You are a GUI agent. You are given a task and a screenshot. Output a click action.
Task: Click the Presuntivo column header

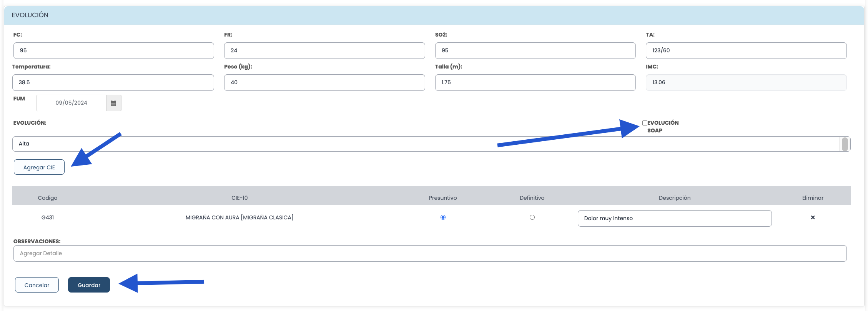click(x=443, y=198)
